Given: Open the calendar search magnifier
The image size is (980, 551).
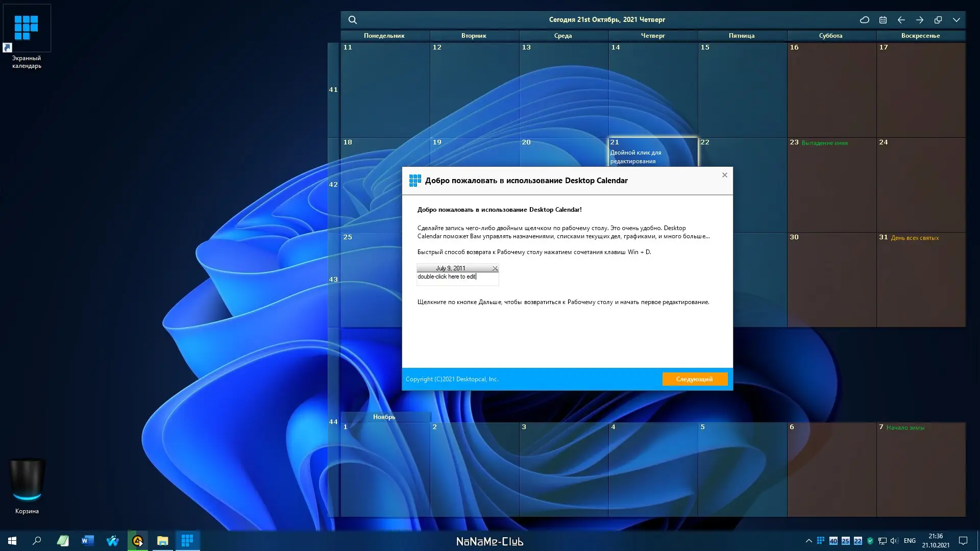Looking at the screenshot, I should 353,20.
